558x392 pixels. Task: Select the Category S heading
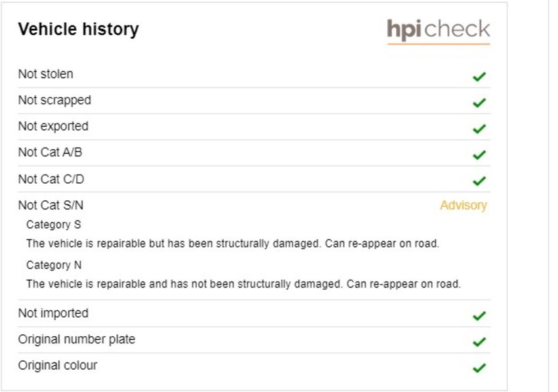(x=54, y=225)
